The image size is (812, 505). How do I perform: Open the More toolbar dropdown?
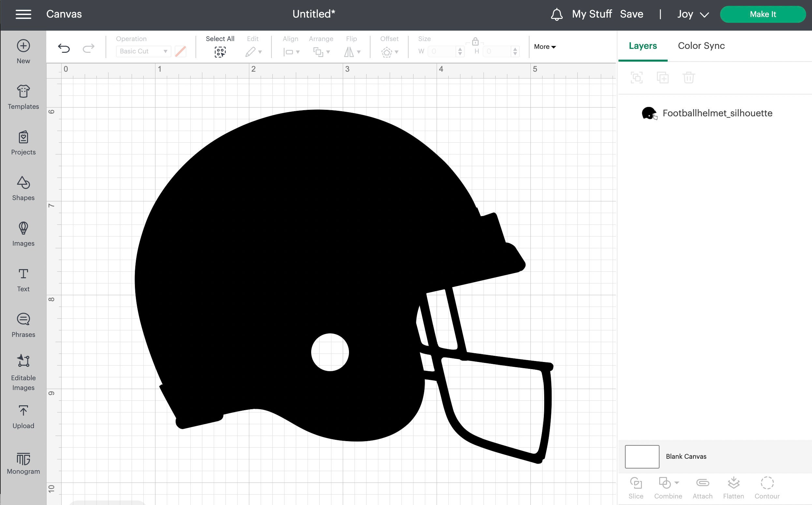pos(545,47)
